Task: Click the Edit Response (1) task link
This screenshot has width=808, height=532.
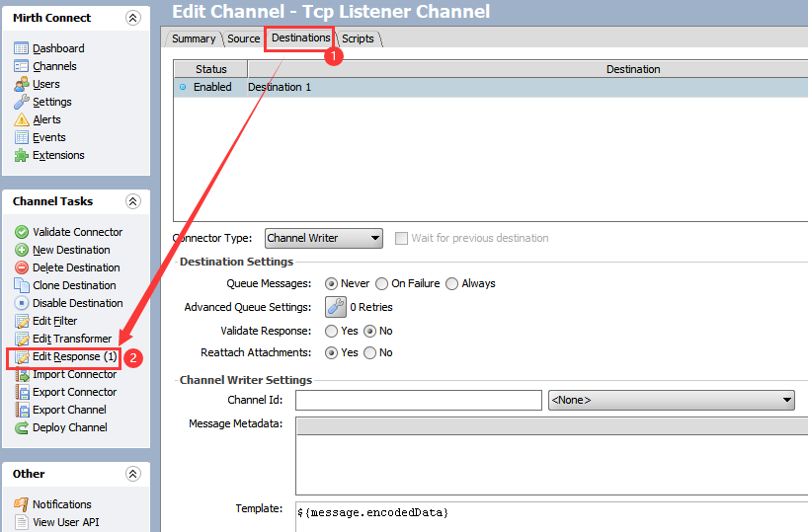Action: tap(75, 357)
